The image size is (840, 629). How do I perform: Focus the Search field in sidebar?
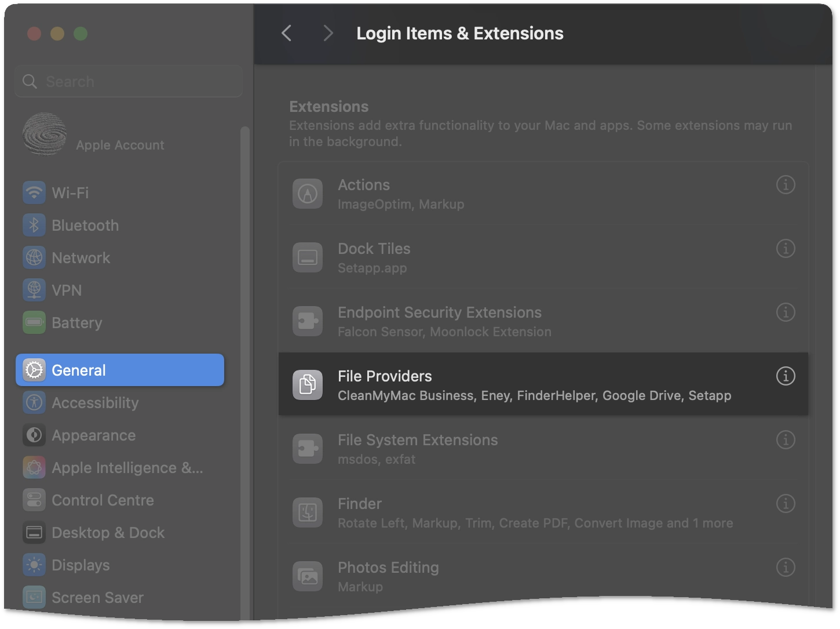pos(129,81)
